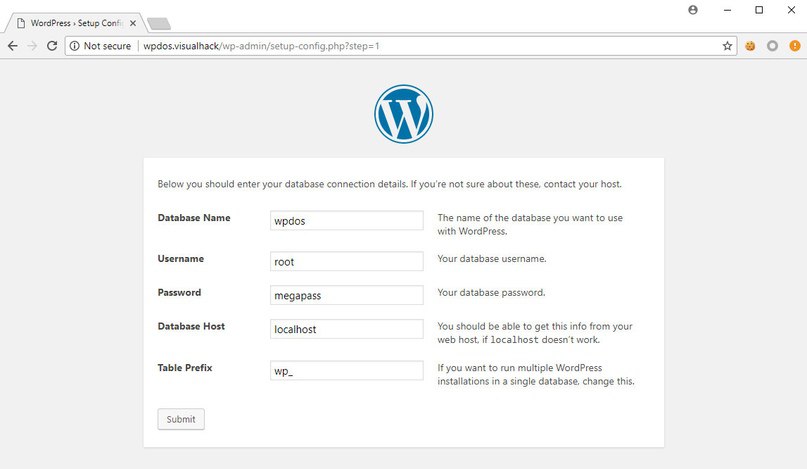807x469 pixels.
Task: Open a new browser tab
Action: click(x=158, y=23)
